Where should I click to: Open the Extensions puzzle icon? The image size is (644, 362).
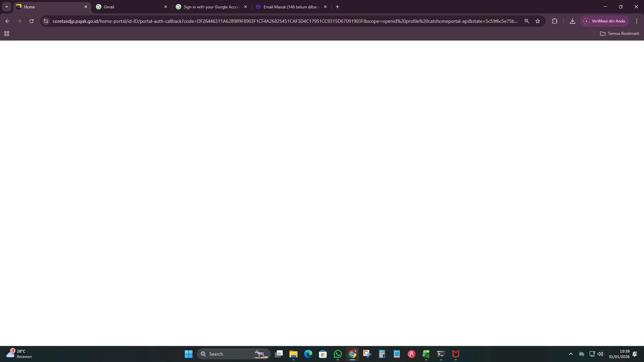[x=554, y=21]
